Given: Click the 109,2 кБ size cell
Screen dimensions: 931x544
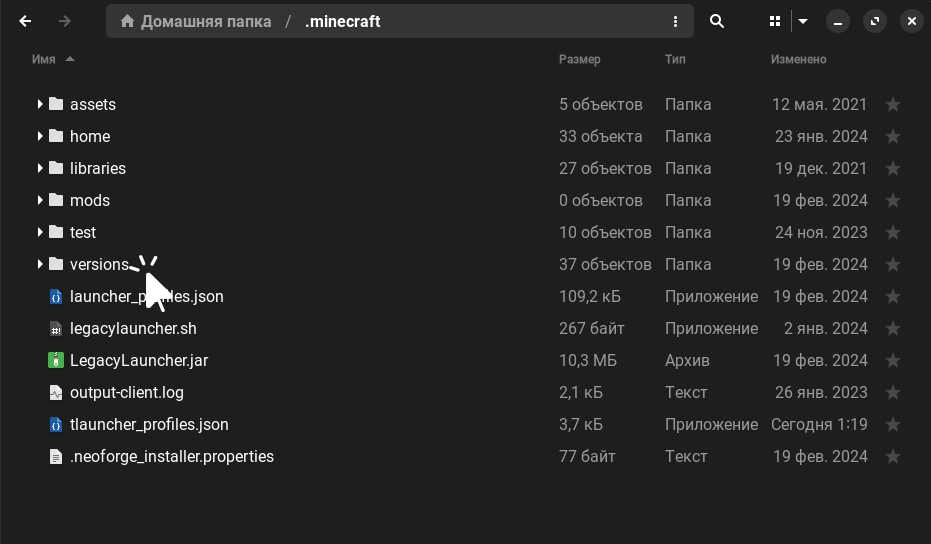Looking at the screenshot, I should 590,297.
